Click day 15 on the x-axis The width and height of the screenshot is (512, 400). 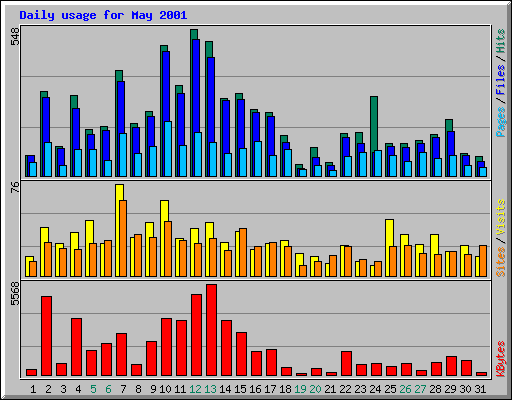coord(240,389)
